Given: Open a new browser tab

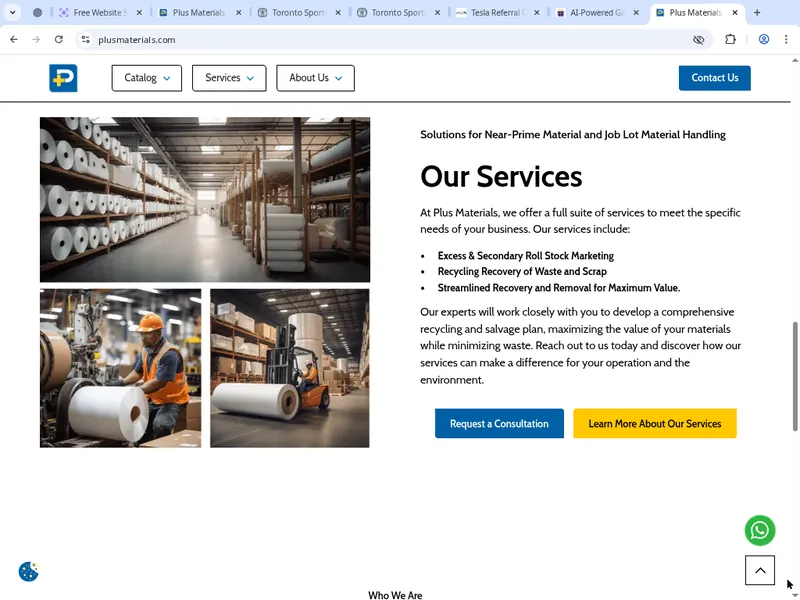Looking at the screenshot, I should (x=757, y=13).
